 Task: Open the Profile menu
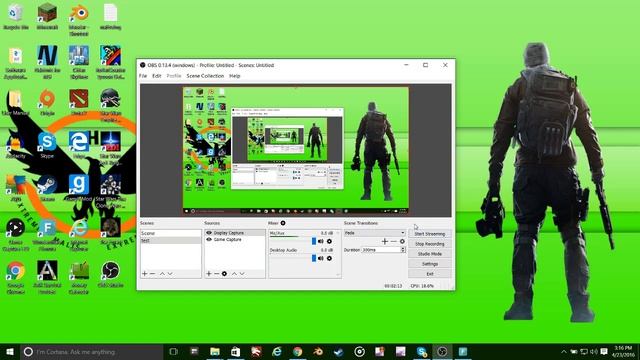pyautogui.click(x=174, y=76)
